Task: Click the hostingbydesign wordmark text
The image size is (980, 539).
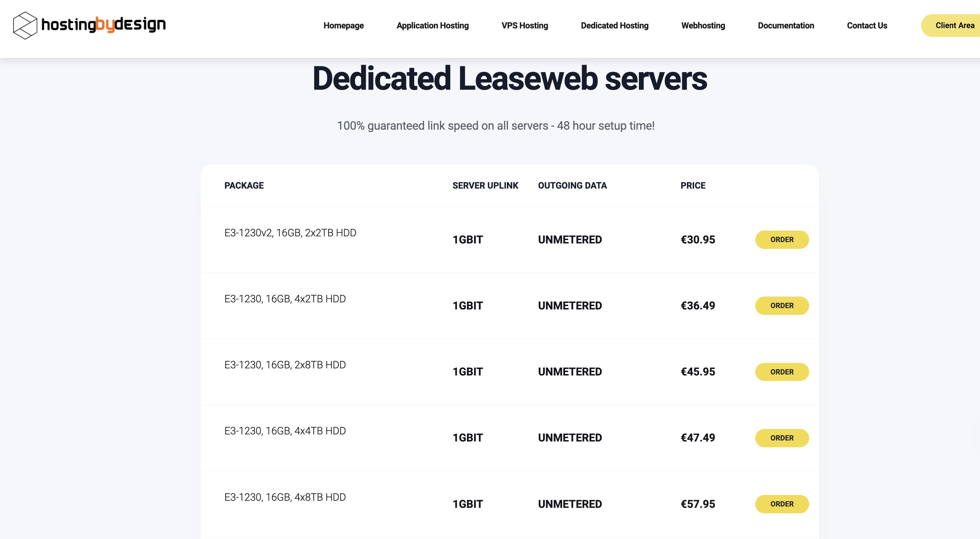Action: (104, 25)
